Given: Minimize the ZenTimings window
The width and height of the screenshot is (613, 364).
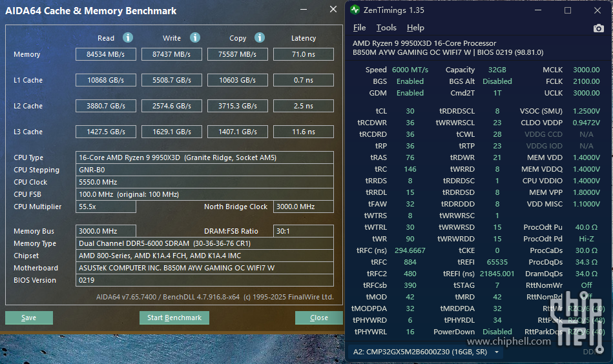Looking at the screenshot, I should click(539, 10).
